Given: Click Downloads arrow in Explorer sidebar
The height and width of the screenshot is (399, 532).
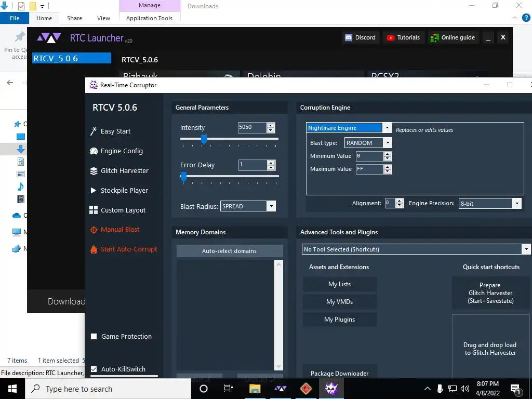Looking at the screenshot, I should click(21, 149).
